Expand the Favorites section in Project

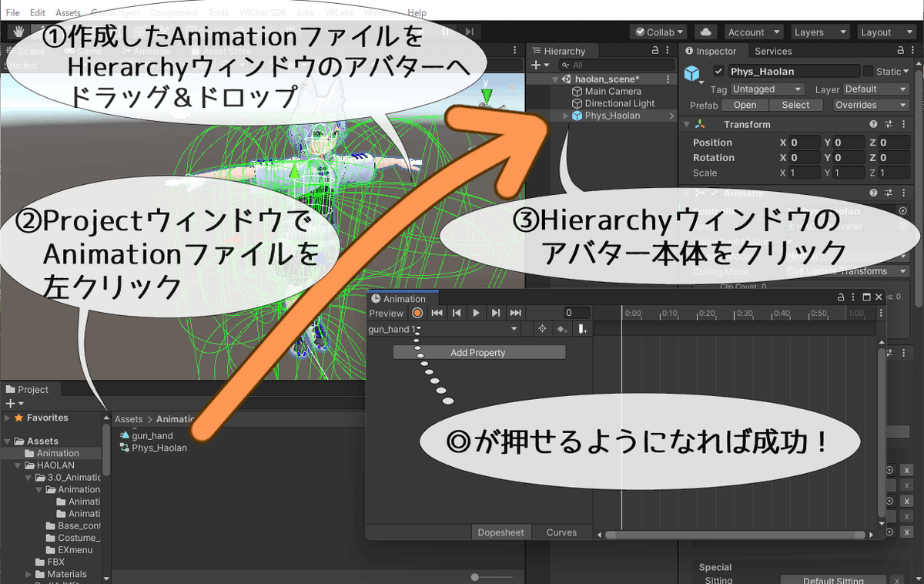[8, 418]
